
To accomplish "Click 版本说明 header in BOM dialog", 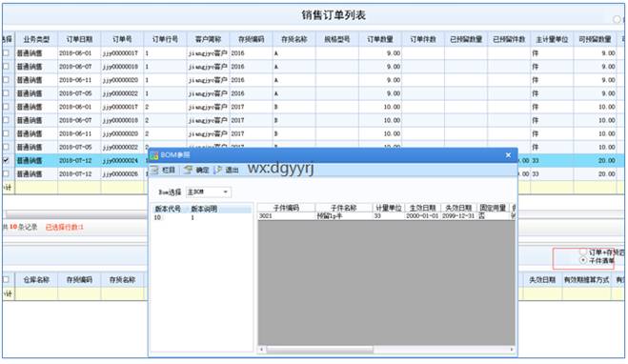I will pyautogui.click(x=204, y=209).
